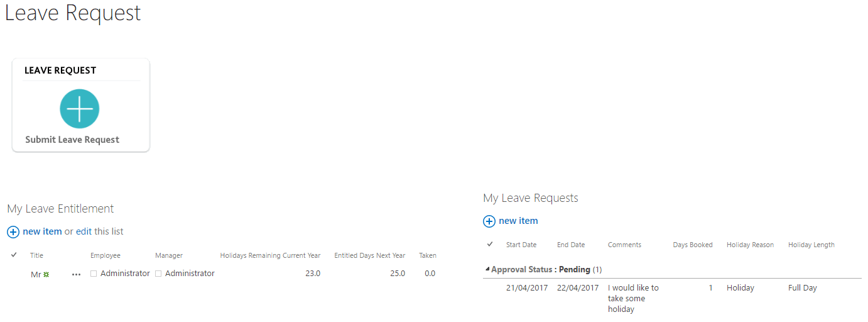Click the Title column header
This screenshot has width=868, height=322.
[36, 255]
